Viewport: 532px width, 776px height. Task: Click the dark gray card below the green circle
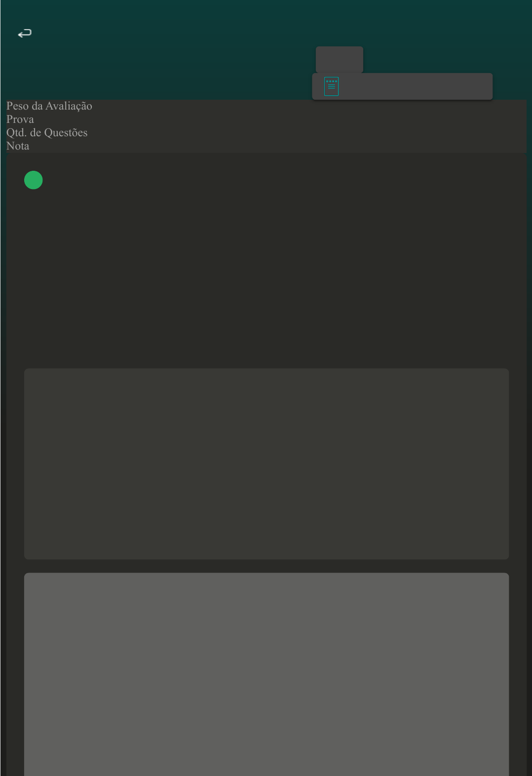coord(266,464)
